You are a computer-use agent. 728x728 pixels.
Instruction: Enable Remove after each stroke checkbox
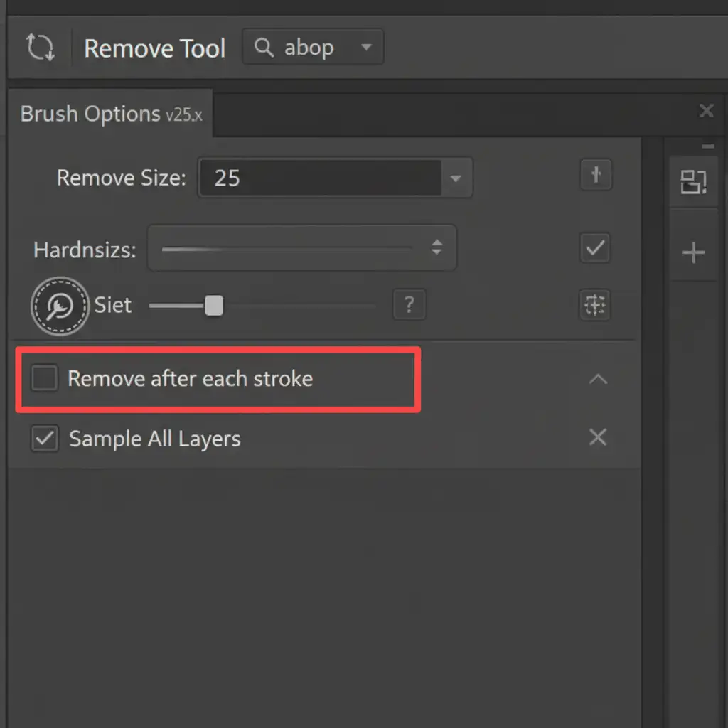pyautogui.click(x=44, y=378)
